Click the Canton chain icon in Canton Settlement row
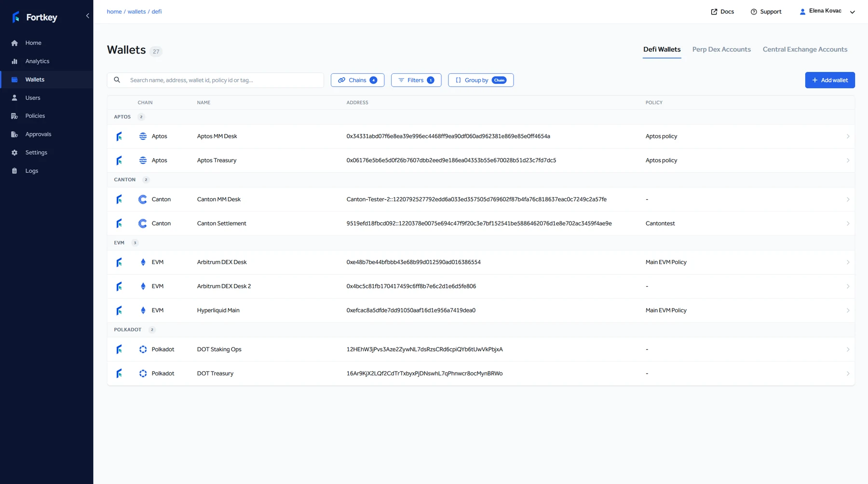This screenshot has width=868, height=484. (x=143, y=223)
